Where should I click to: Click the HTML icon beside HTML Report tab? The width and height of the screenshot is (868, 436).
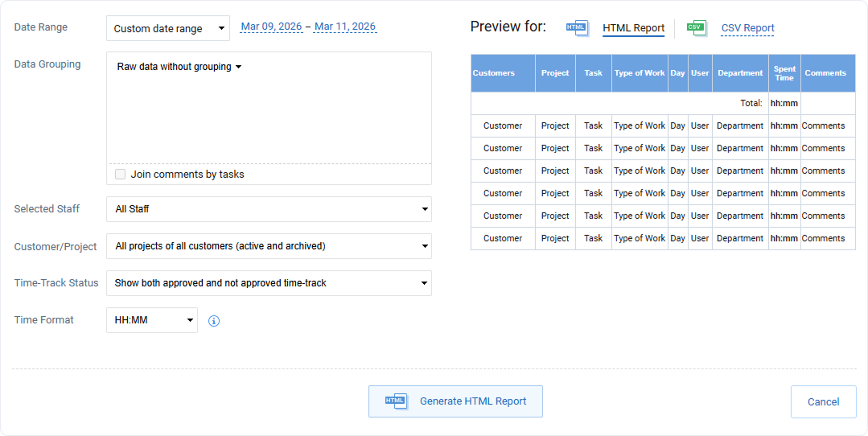coord(577,28)
